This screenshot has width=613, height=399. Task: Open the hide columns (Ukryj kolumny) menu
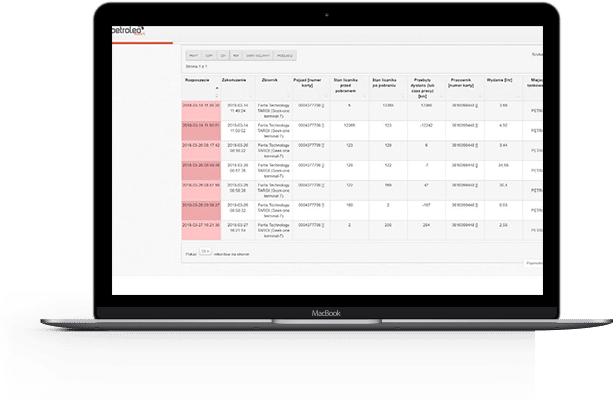[x=258, y=56]
